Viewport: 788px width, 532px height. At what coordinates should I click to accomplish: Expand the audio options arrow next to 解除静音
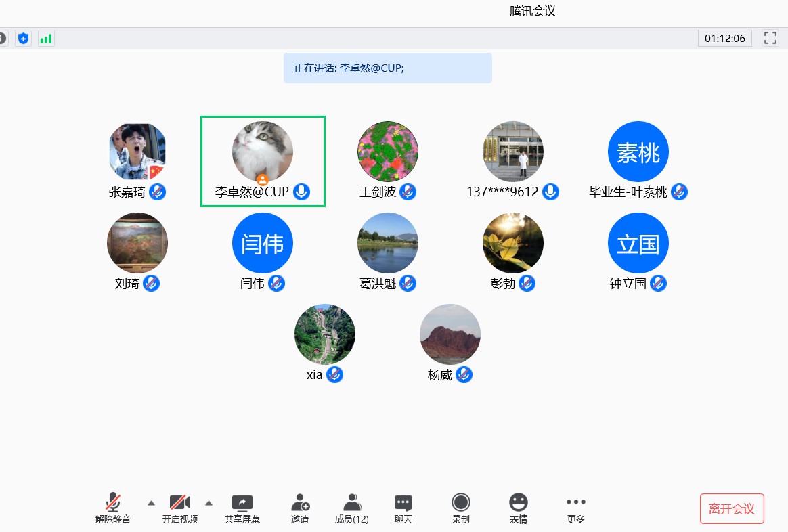click(151, 503)
